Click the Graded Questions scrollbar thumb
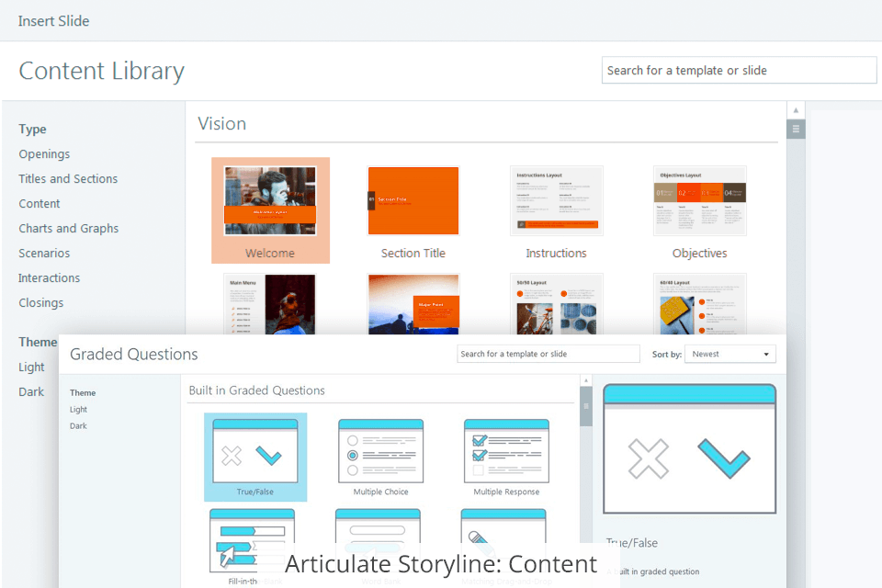882x588 pixels. click(x=585, y=406)
